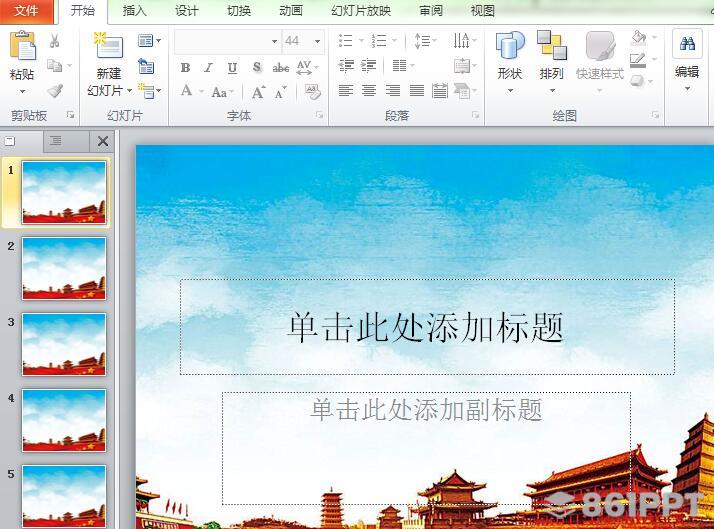Click the Copy icon
Viewport: 714px width, 529px height.
click(55, 66)
